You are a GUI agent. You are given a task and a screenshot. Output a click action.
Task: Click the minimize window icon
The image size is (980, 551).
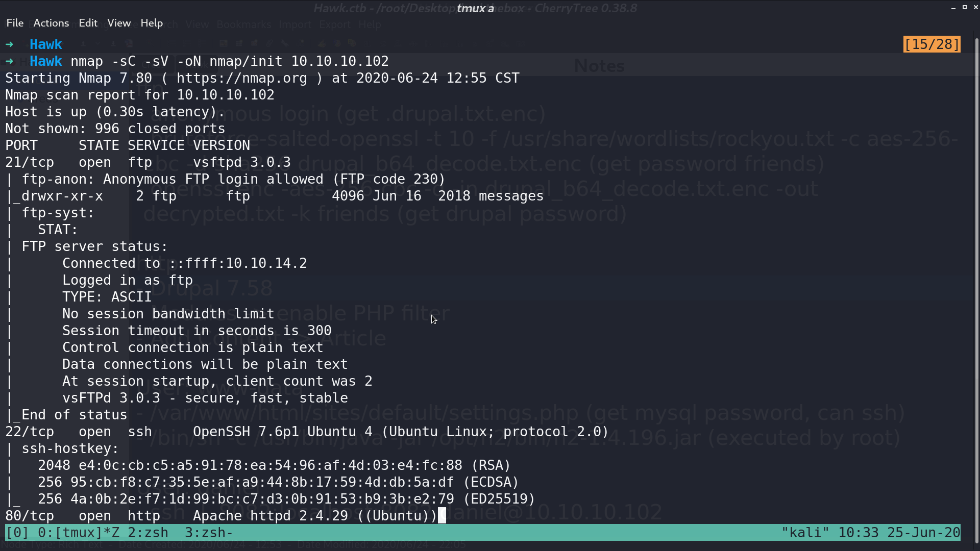point(953,8)
